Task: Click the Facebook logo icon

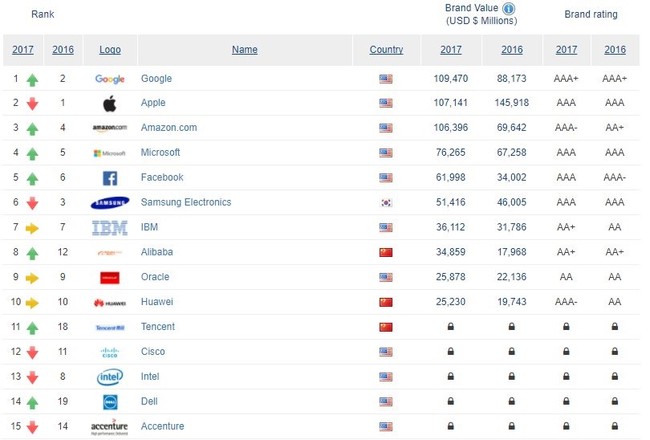Action: 110,178
